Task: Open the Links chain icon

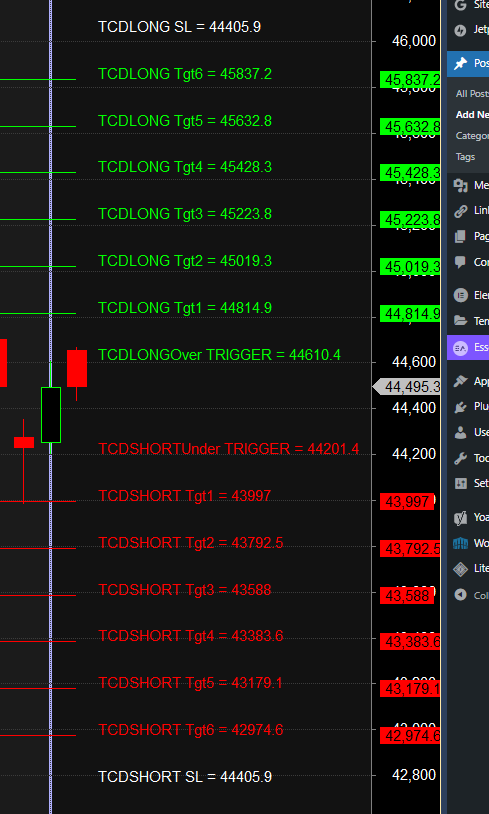Action: click(460, 211)
